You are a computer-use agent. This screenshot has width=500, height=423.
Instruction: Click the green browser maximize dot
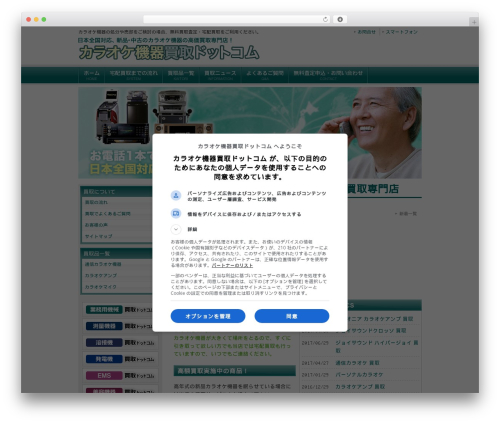[44, 19]
